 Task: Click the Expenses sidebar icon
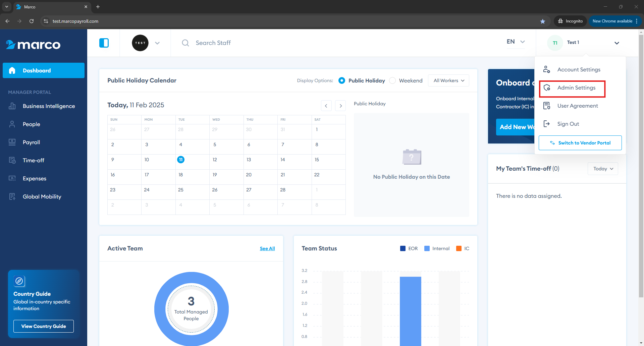12,178
